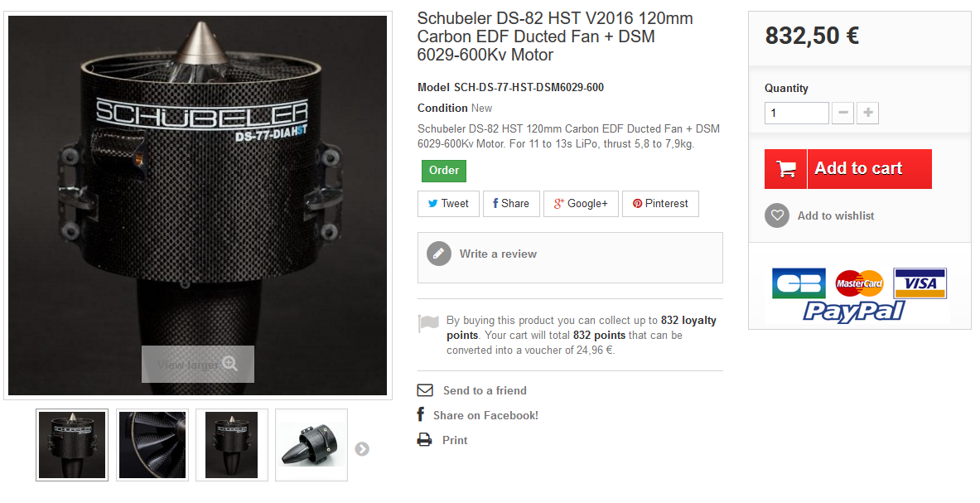Open the fan blades closeup thumbnail
Screen dimensions: 980x503
[x=152, y=445]
